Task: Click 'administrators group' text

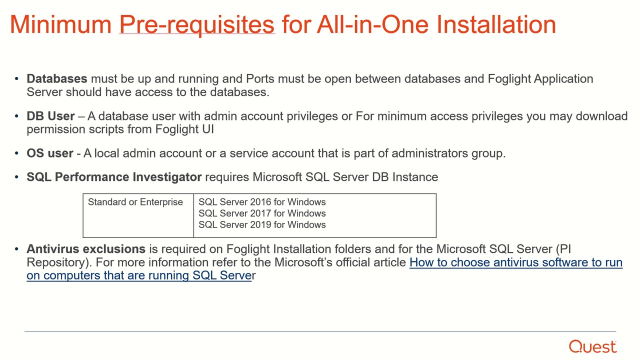Action: point(448,153)
